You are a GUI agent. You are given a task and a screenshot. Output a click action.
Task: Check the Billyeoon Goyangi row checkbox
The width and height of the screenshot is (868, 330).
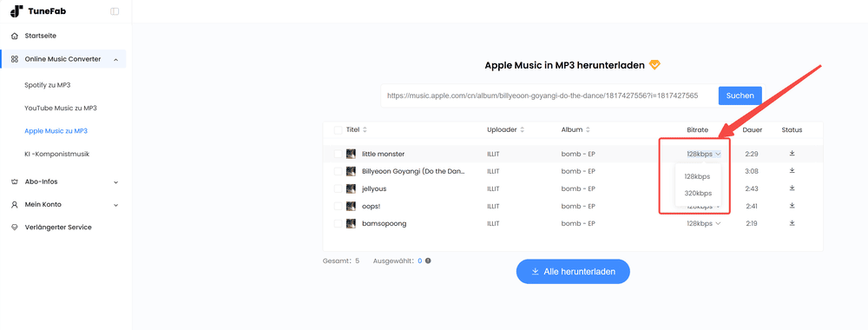[x=339, y=171]
